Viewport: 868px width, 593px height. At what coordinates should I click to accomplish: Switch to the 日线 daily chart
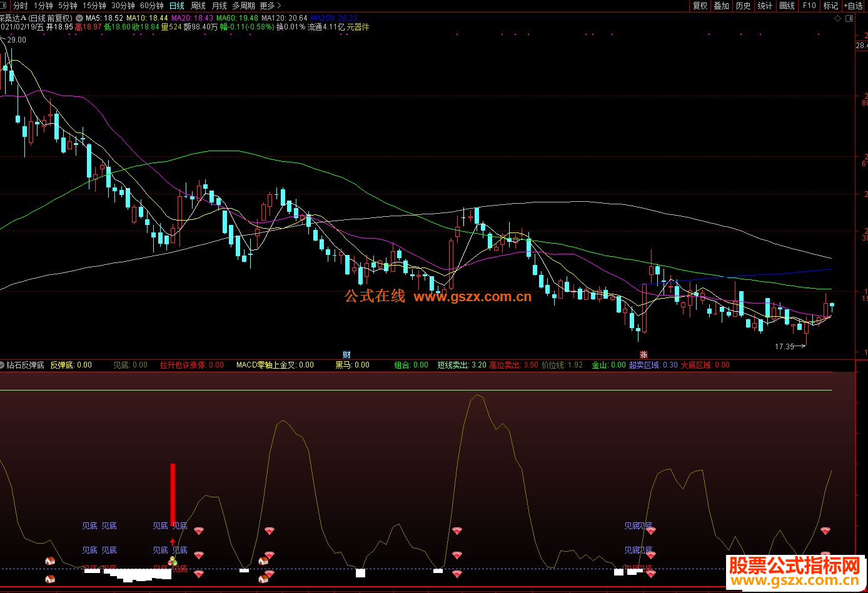(177, 6)
